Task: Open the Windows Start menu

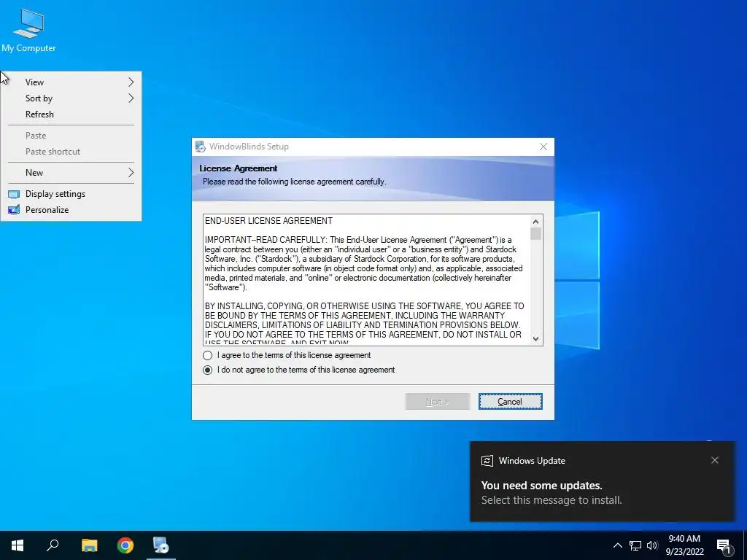Action: click(x=18, y=545)
